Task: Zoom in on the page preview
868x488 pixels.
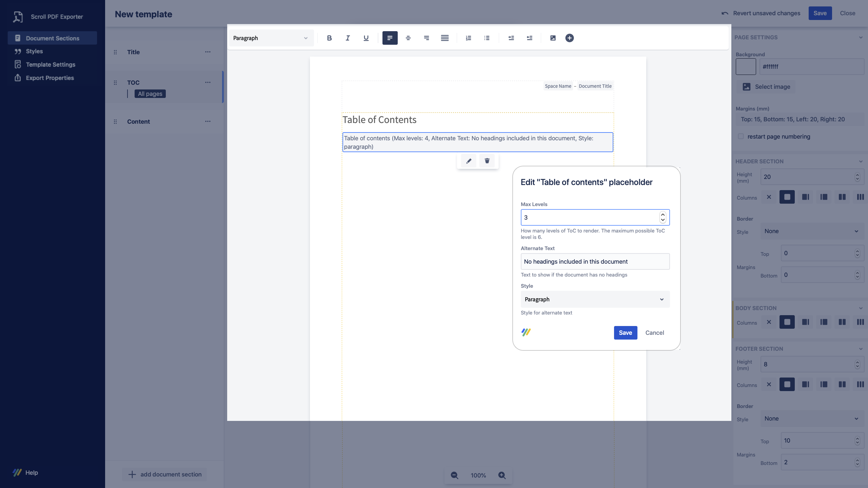Action: (502, 475)
